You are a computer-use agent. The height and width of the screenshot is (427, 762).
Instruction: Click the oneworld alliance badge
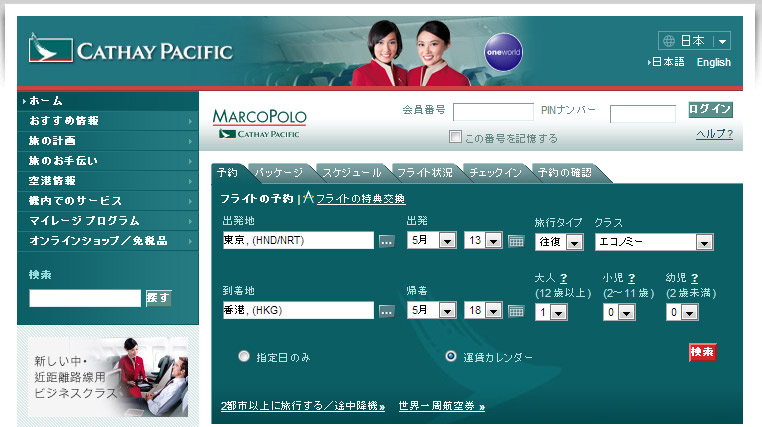click(x=503, y=52)
